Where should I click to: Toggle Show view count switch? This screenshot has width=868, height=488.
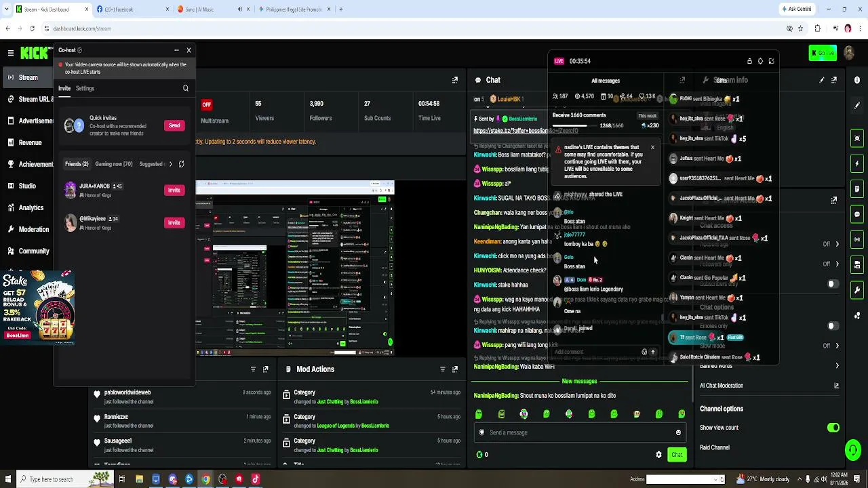pos(833,428)
